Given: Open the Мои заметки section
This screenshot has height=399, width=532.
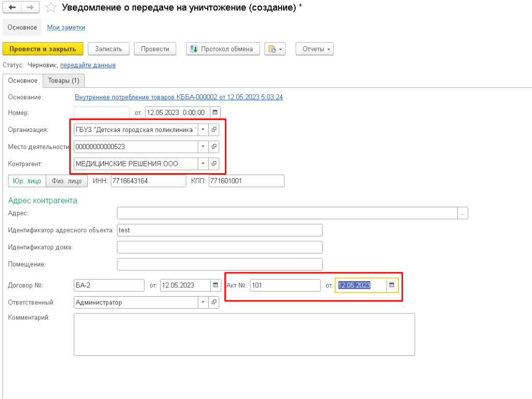Looking at the screenshot, I should click(x=66, y=28).
